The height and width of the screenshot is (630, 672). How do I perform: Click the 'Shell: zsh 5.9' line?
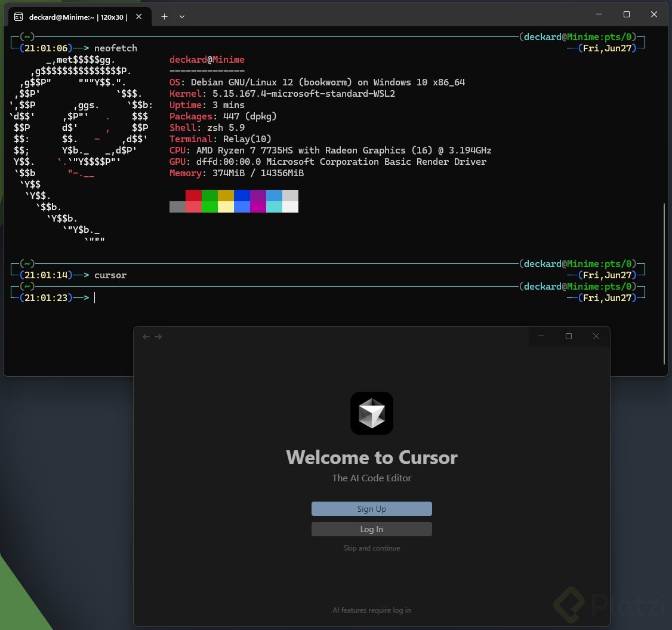207,127
